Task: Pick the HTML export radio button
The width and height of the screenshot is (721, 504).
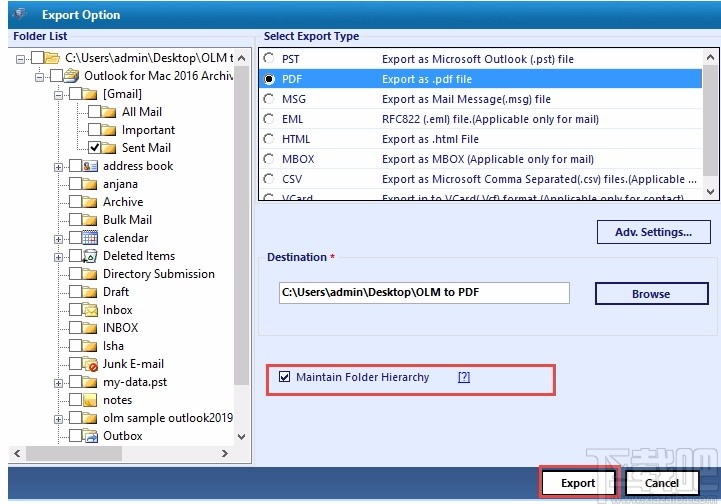Action: 269,138
